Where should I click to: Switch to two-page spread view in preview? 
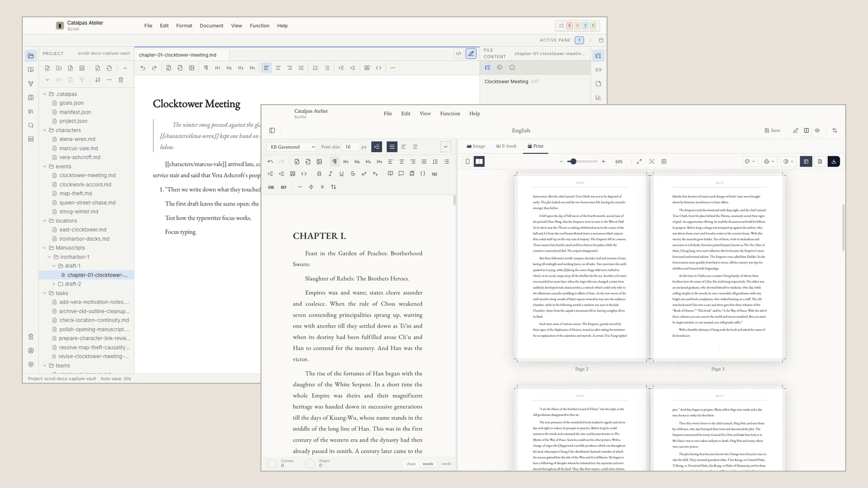(479, 162)
